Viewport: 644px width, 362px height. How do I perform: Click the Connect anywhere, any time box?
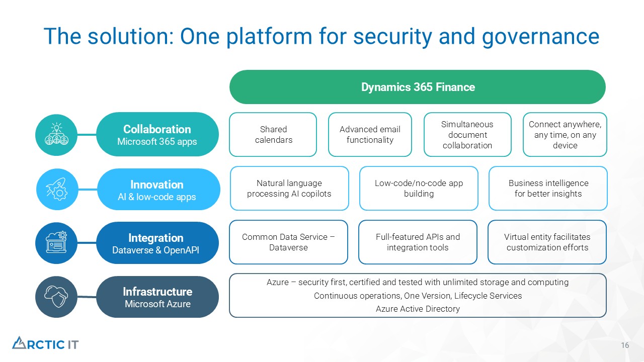click(565, 135)
